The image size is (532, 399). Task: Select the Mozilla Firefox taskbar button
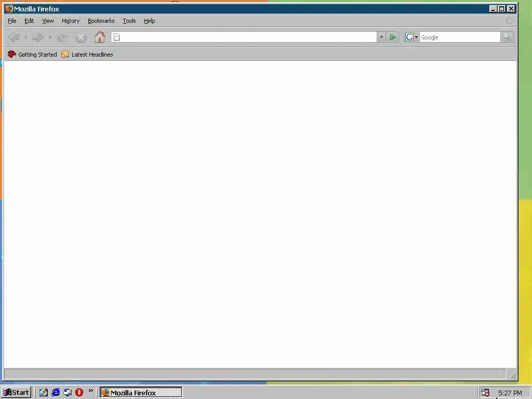tap(141, 393)
